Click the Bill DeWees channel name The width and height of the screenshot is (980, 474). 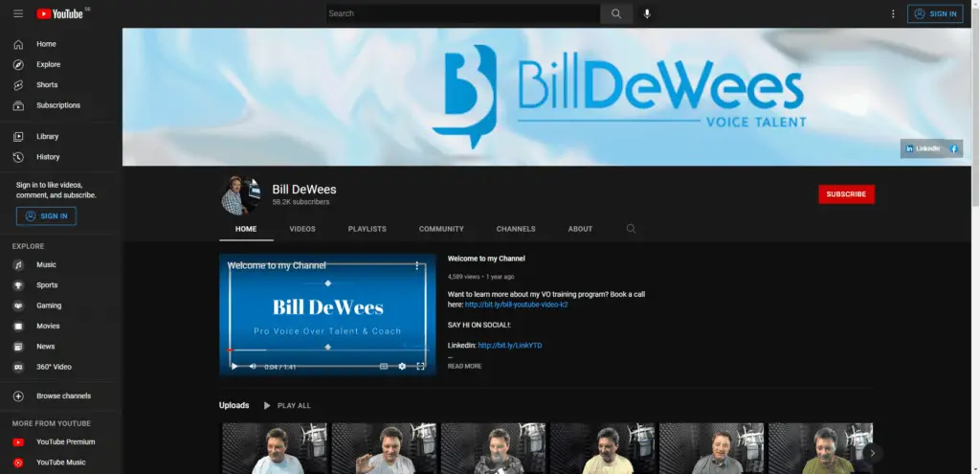304,190
